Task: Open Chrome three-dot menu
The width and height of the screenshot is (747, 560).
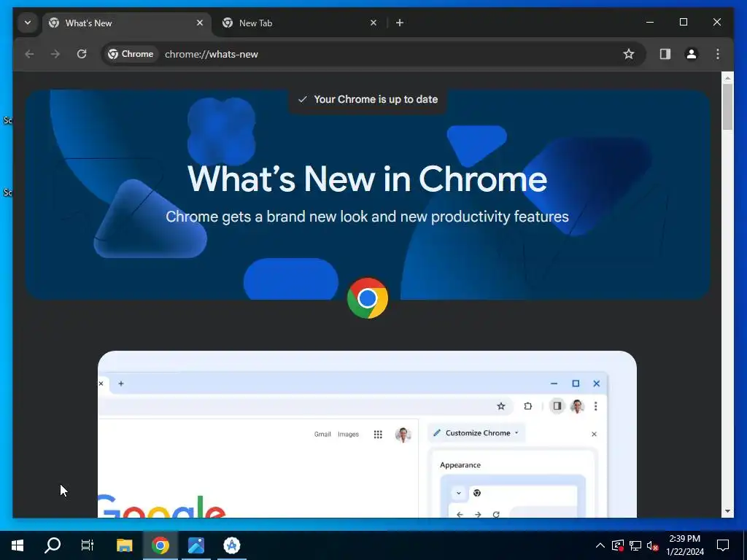Action: (718, 54)
